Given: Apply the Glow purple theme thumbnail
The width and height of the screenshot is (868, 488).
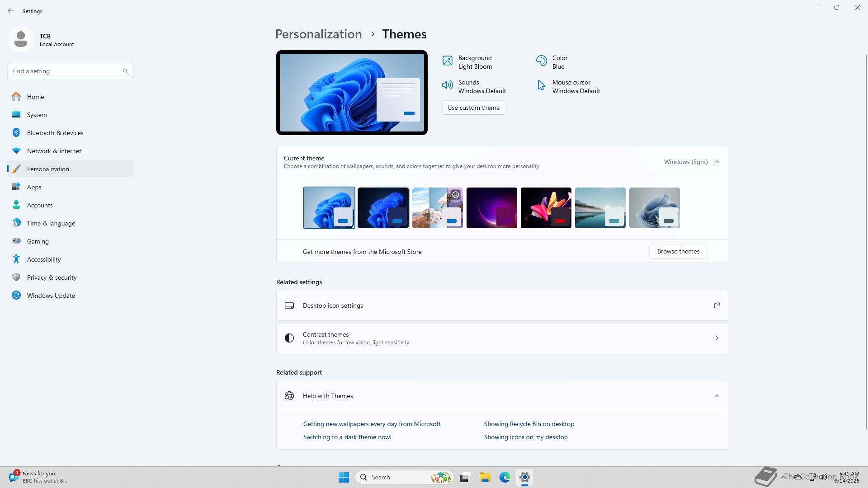Looking at the screenshot, I should (x=491, y=208).
